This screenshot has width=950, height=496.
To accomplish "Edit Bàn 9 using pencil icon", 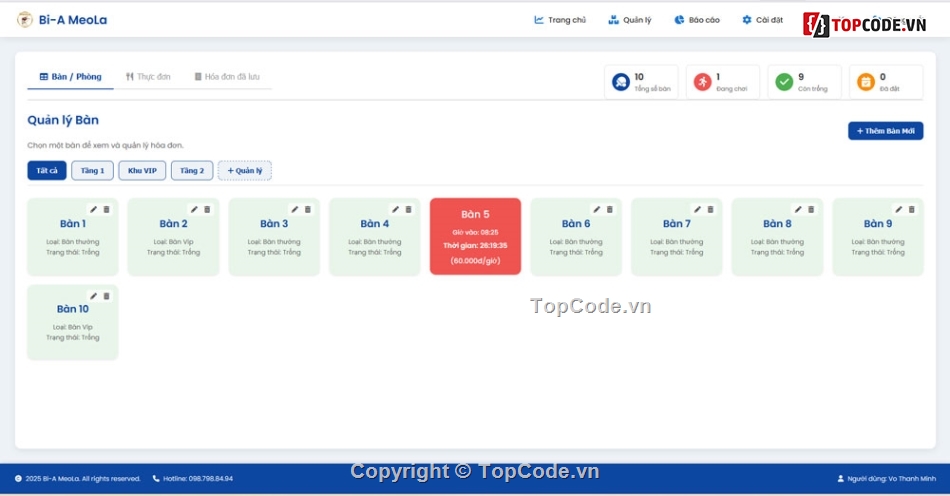I will click(x=899, y=210).
